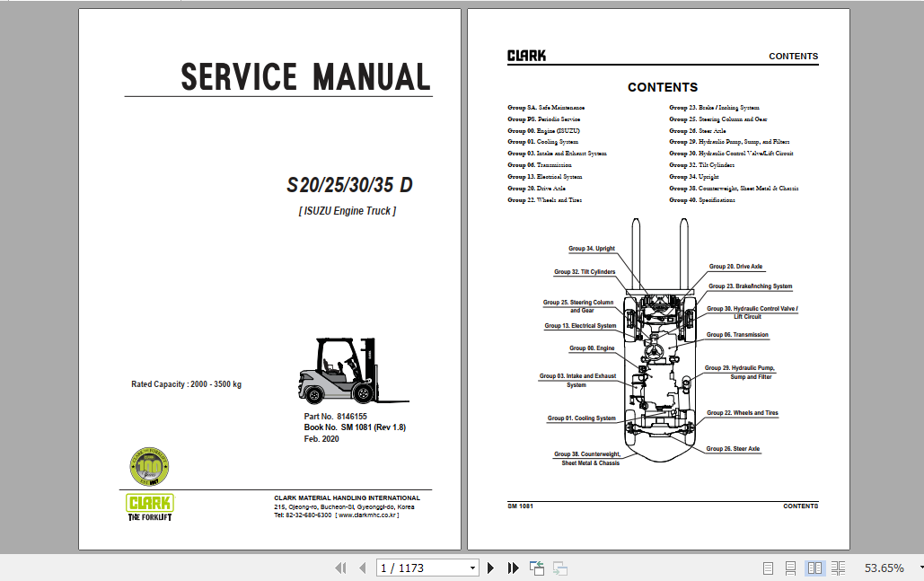Click diagram label 'Group 22. Wheels and Tires'
This screenshot has width=924, height=581.
743,412
